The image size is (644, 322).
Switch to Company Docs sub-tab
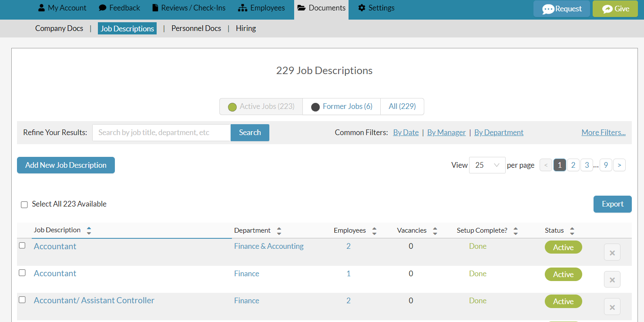coord(59,28)
